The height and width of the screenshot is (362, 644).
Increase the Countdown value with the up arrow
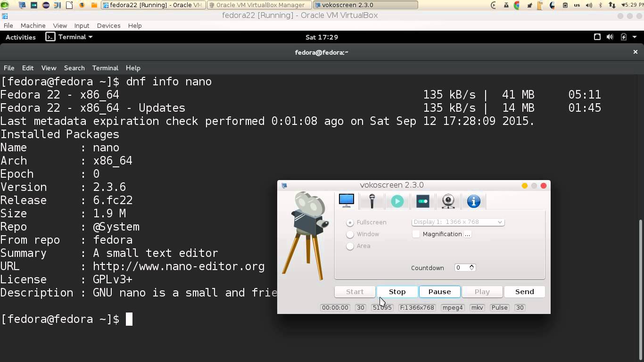pos(471,265)
